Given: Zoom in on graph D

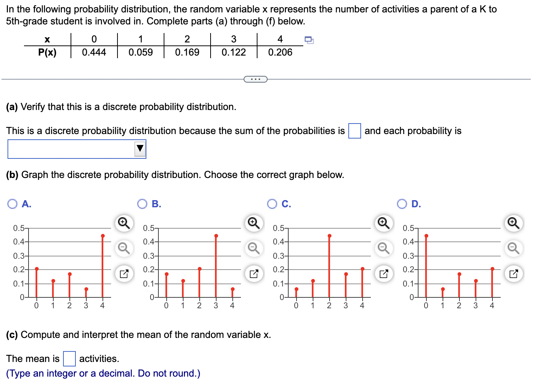Looking at the screenshot, I should click(x=513, y=223).
